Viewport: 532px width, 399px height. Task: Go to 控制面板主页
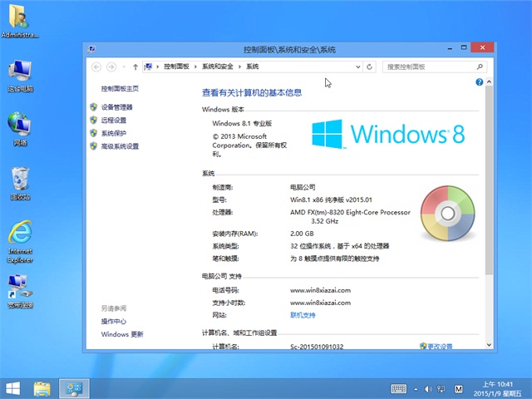point(120,88)
